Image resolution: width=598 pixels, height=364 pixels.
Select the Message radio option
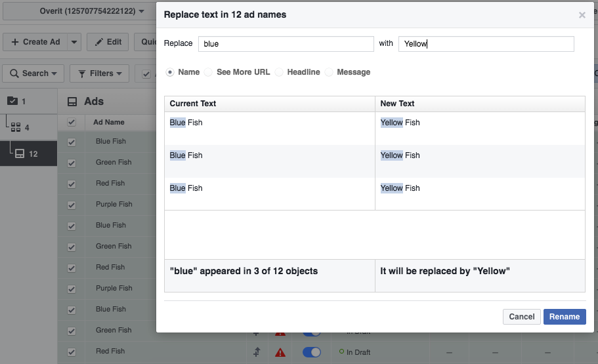[329, 72]
